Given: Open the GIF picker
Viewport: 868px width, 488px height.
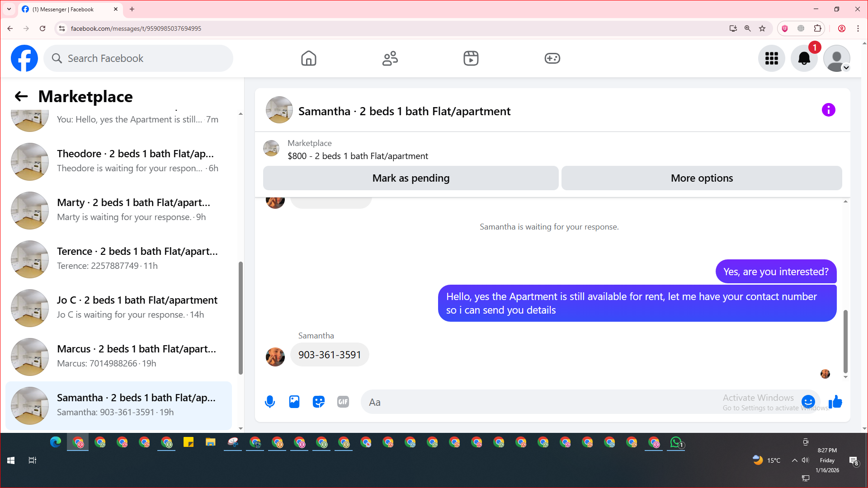Looking at the screenshot, I should click(x=343, y=402).
